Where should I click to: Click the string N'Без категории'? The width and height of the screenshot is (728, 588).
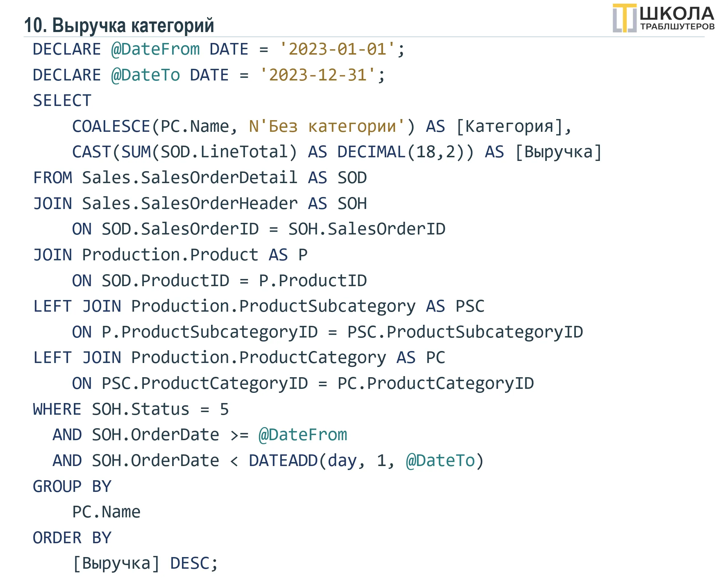click(x=327, y=126)
